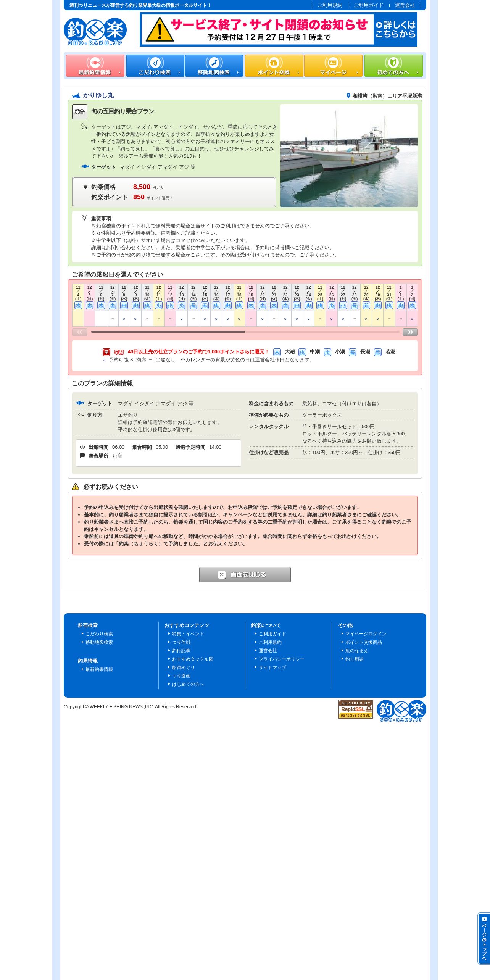Screen dimensions: 490x980
Task: Click ご利用規約 in the top bar
Action: (330, 5)
